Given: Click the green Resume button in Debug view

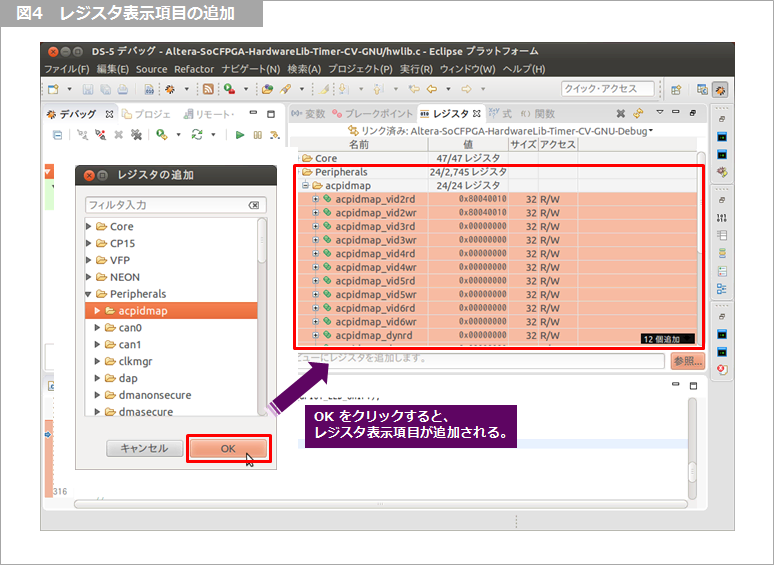Looking at the screenshot, I should click(240, 135).
